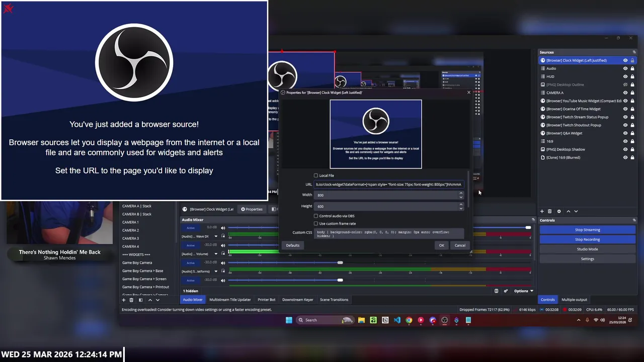This screenshot has width=644, height=362.
Task: Pop out the Controls dock
Action: pos(634,220)
